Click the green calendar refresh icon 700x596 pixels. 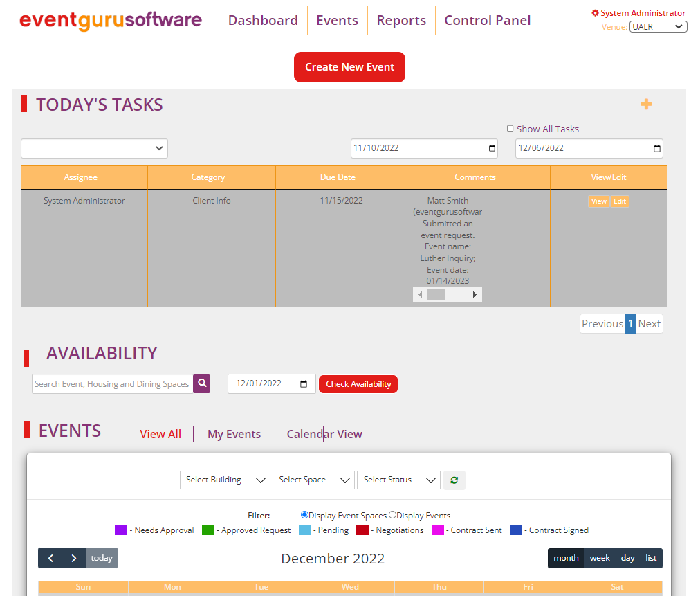coord(454,480)
